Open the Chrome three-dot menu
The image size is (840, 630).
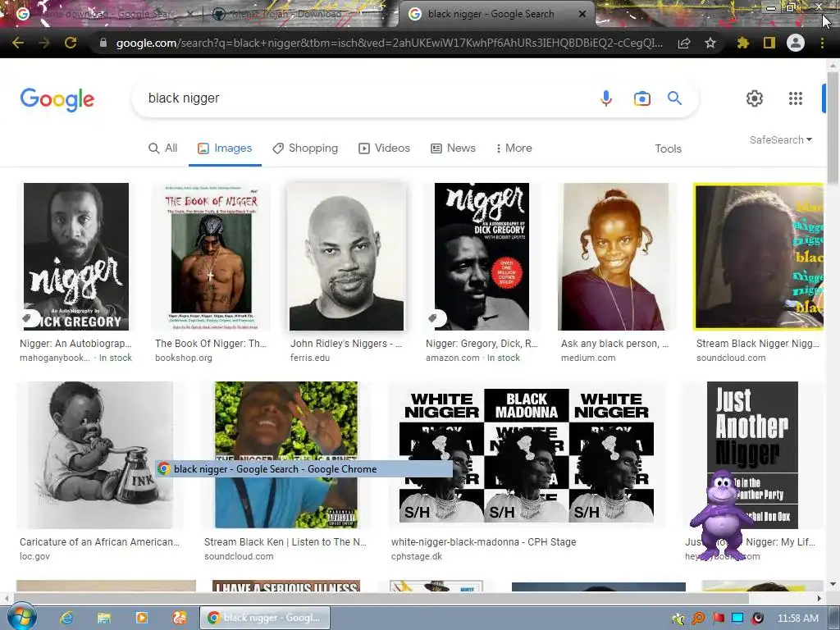[822, 43]
